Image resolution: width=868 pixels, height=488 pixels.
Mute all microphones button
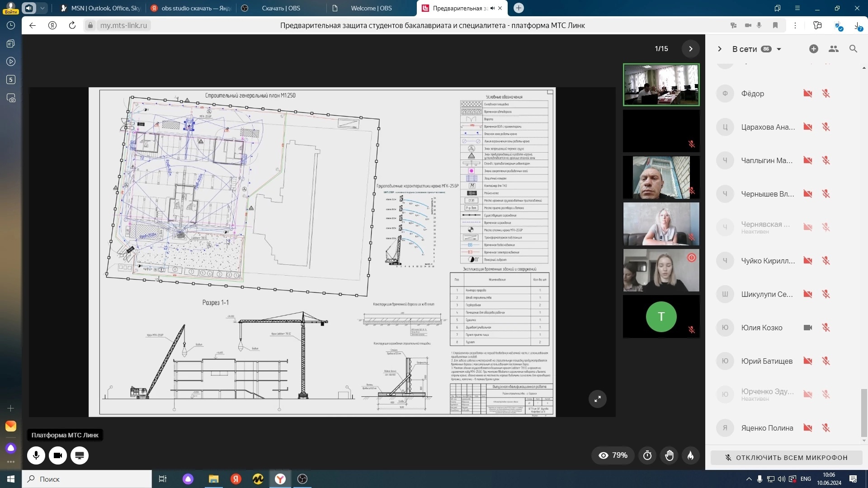[x=786, y=458]
